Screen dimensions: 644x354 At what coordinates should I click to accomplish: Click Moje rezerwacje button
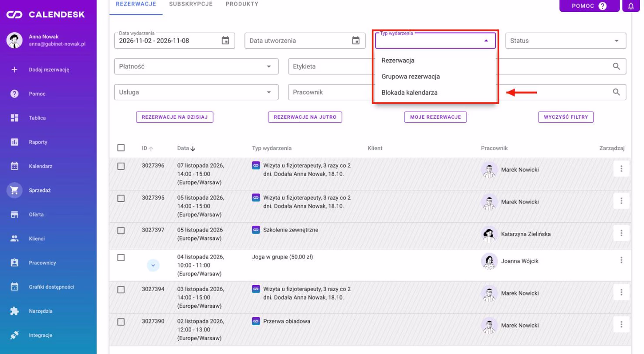435,117
